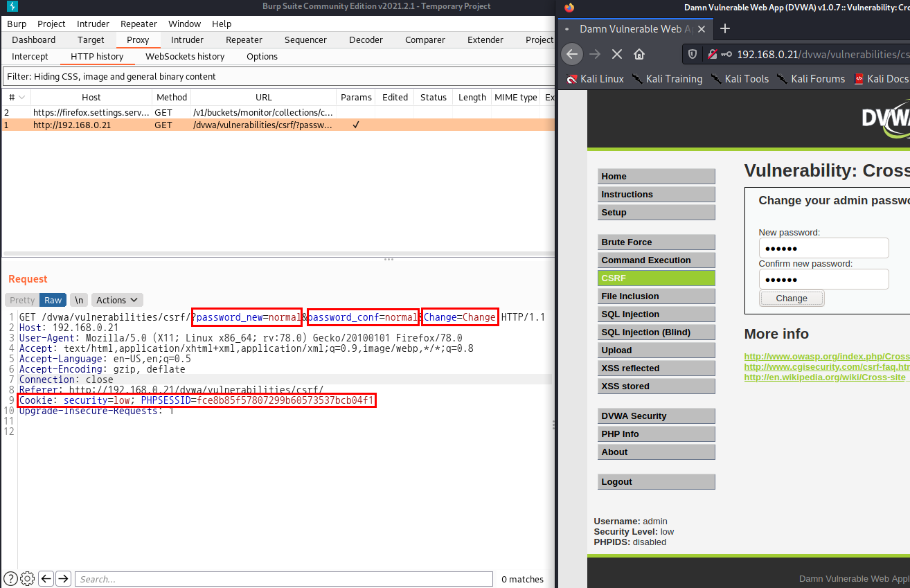Switch to the Target tab

coord(91,39)
